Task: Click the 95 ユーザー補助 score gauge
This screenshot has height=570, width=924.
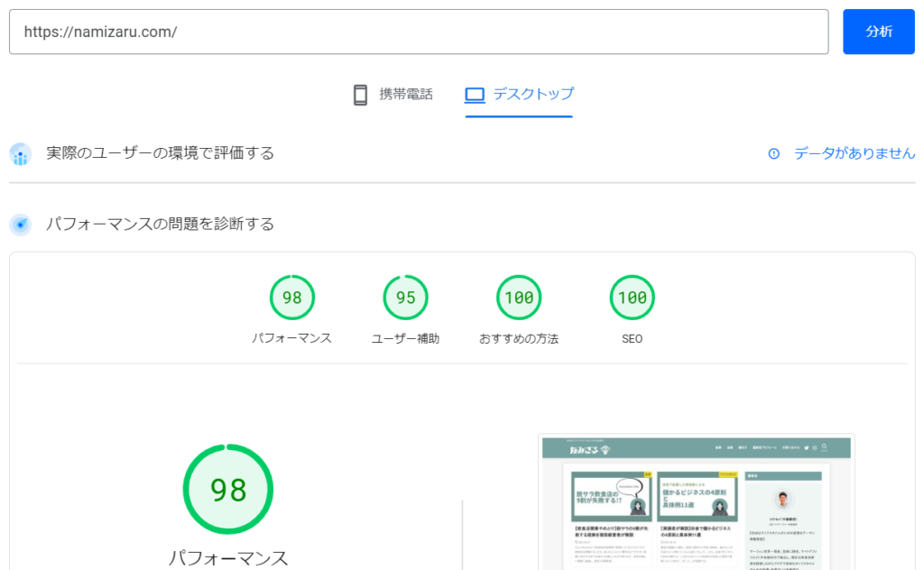Action: tap(405, 298)
